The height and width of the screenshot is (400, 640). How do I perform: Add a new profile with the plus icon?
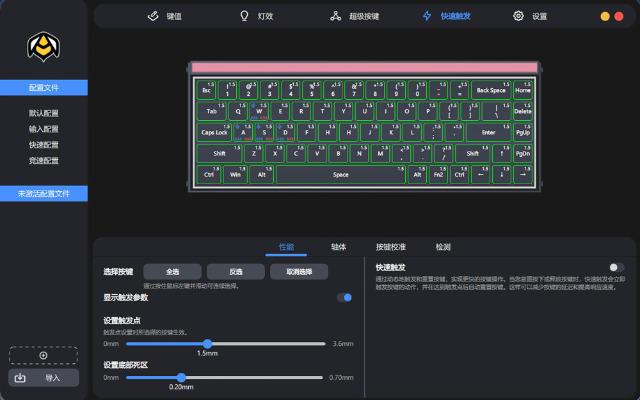(x=43, y=356)
